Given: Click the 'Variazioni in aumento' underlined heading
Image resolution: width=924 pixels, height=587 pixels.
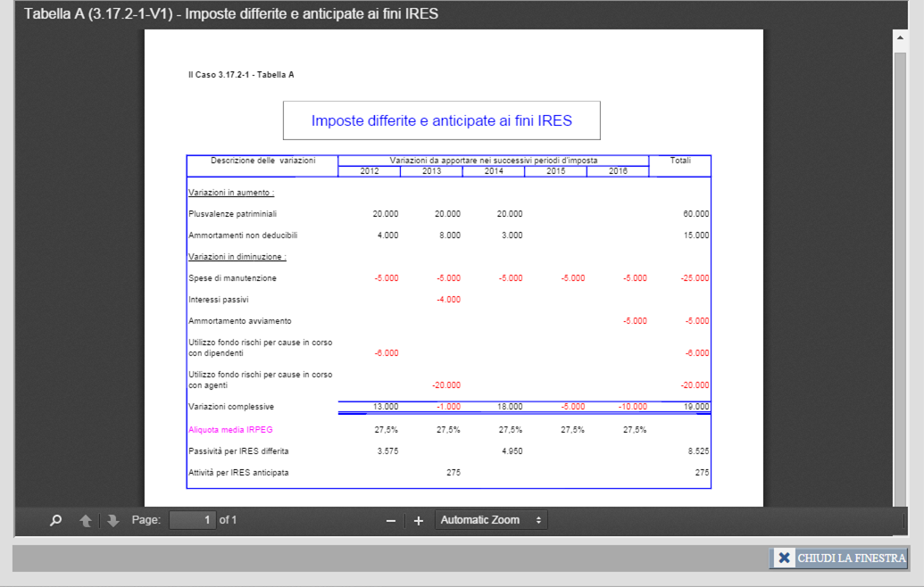Looking at the screenshot, I should tap(231, 193).
